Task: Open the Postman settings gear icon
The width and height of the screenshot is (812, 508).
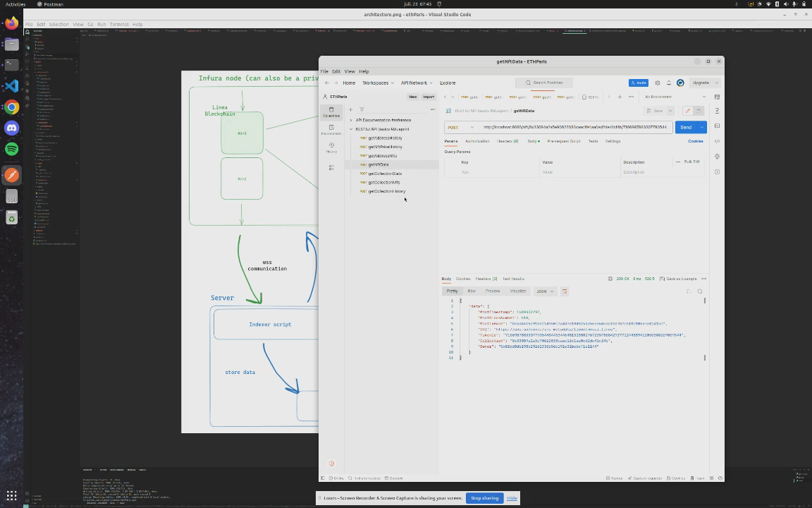Action: 658,83
